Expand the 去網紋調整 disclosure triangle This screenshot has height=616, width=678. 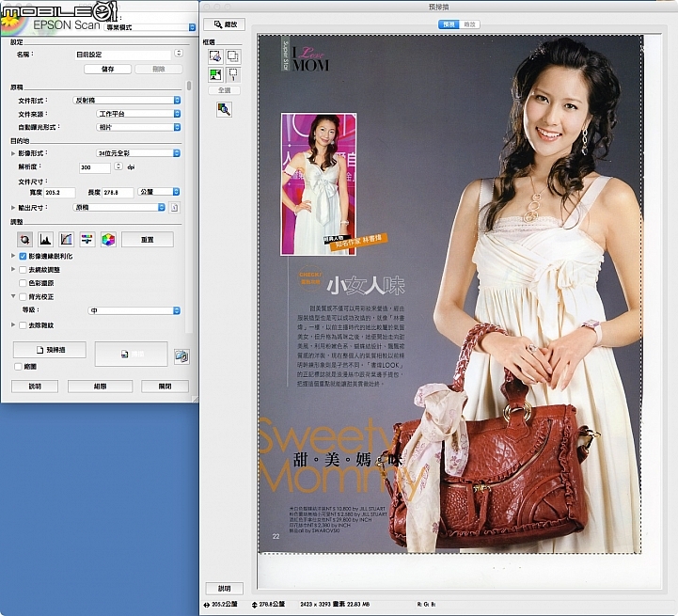(13, 269)
